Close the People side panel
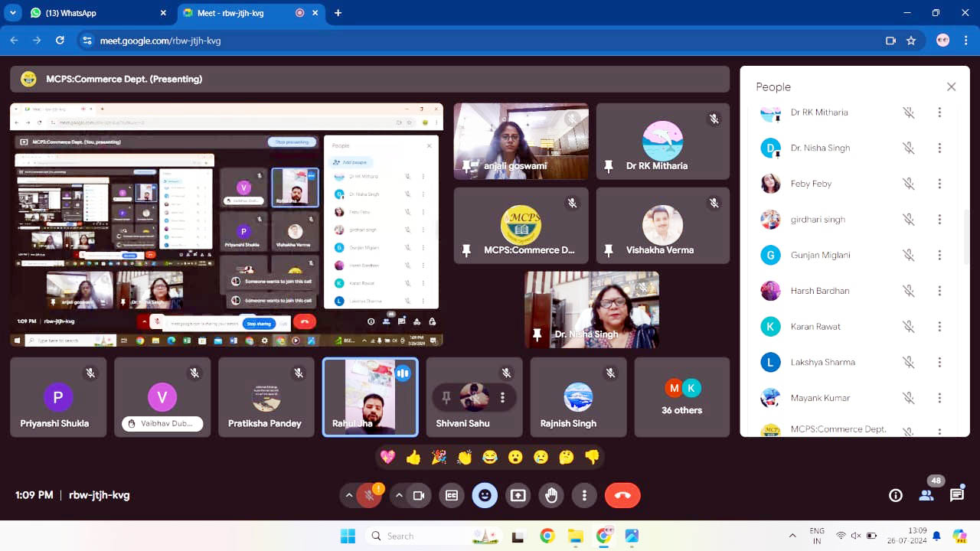Viewport: 980px width, 551px height. [x=951, y=87]
